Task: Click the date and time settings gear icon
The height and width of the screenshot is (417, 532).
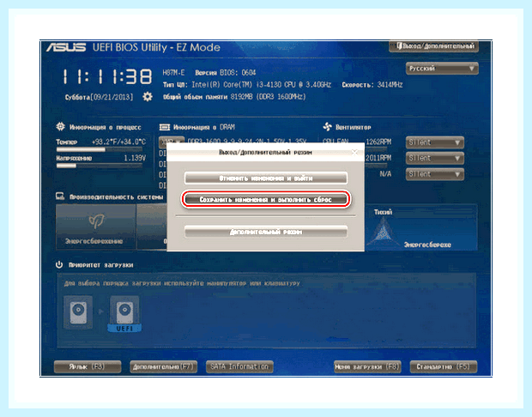Action: point(148,97)
